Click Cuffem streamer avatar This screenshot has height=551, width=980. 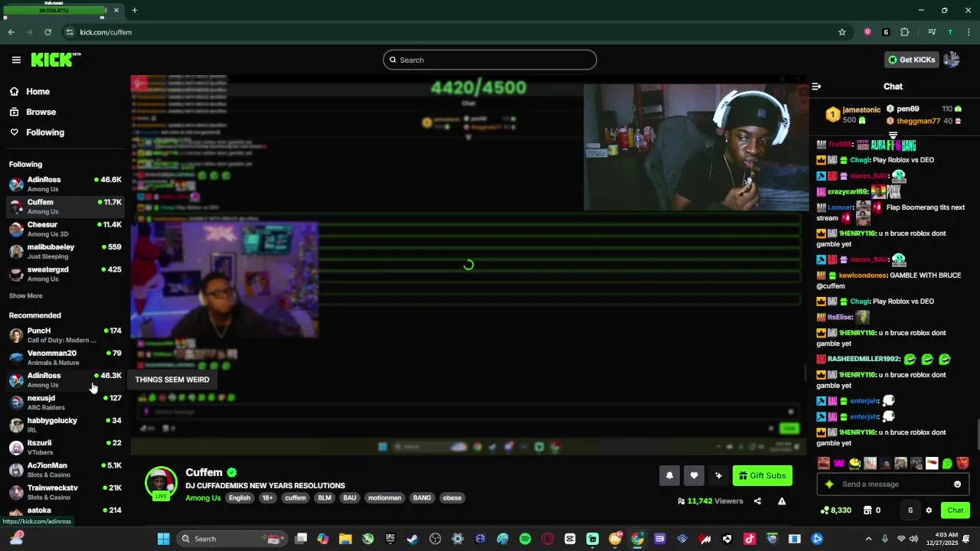[x=161, y=483]
